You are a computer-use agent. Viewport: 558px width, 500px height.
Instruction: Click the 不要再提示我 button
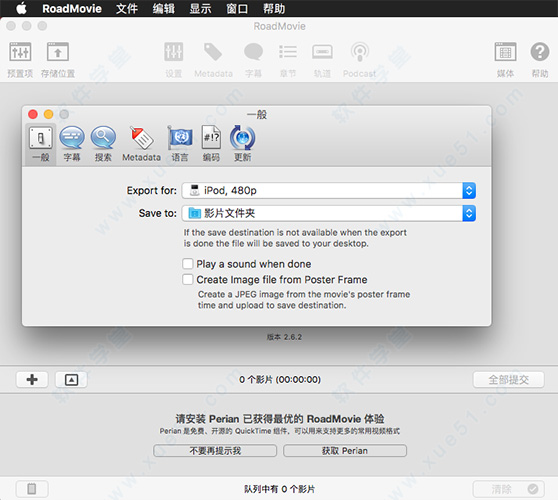pyautogui.click(x=215, y=451)
